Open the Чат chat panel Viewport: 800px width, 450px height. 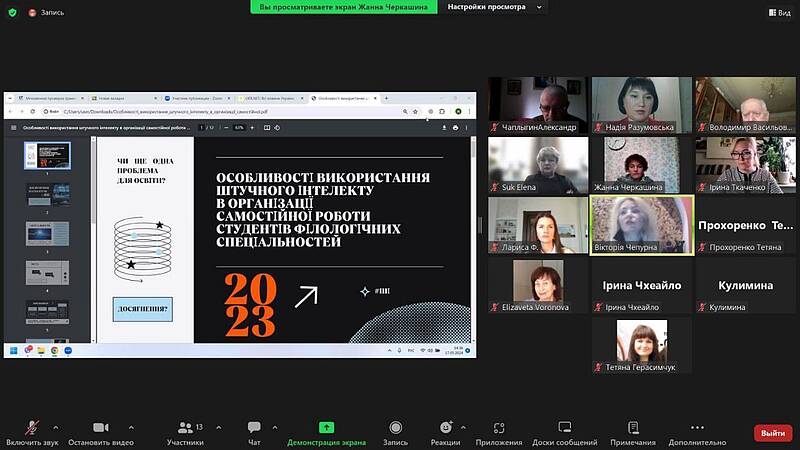click(x=254, y=428)
